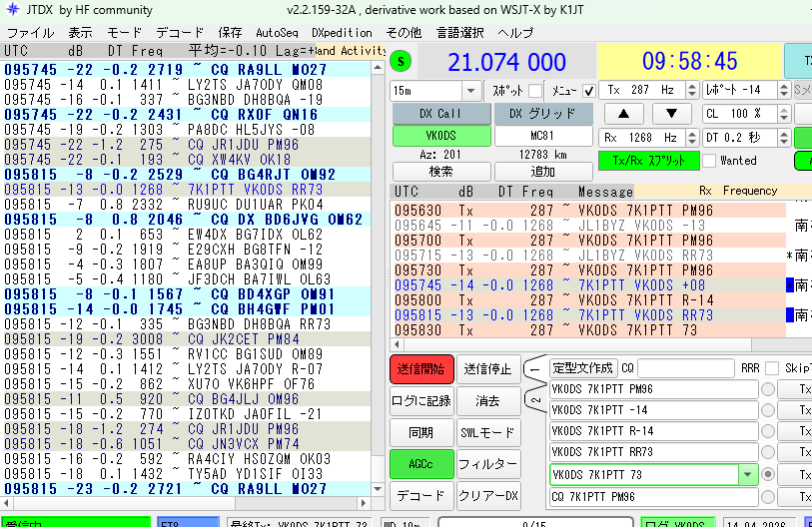Adjust the DT 0.2 秒 spinner
The image size is (812, 527).
(x=784, y=138)
